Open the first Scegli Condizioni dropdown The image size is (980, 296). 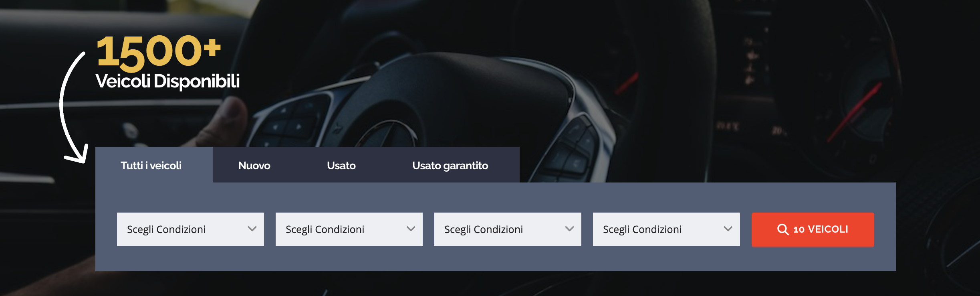point(190,229)
